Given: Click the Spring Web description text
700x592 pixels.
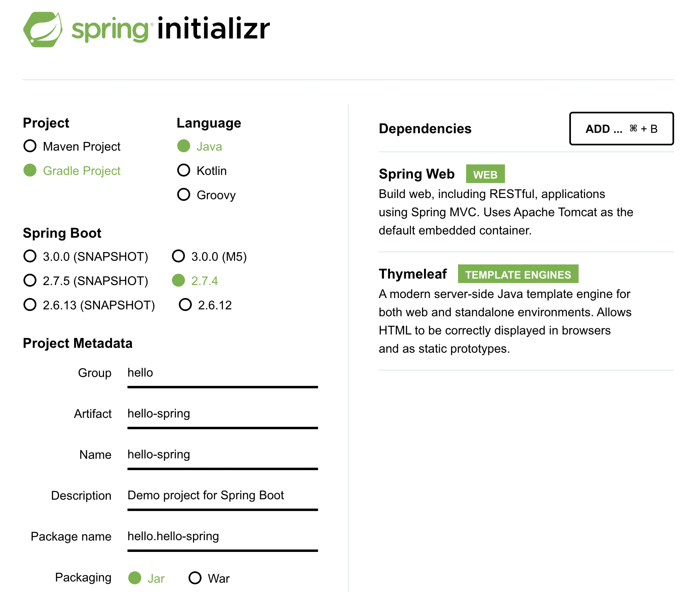Looking at the screenshot, I should pyautogui.click(x=506, y=212).
